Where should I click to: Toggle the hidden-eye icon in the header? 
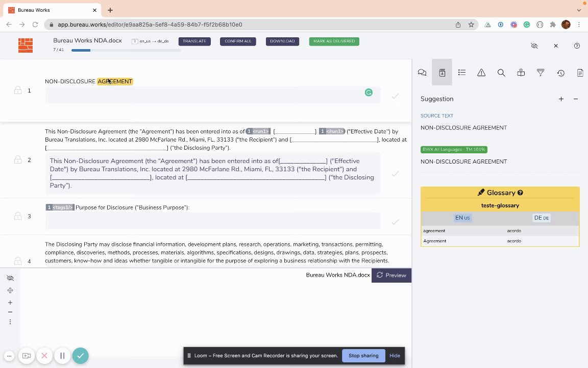[x=534, y=46]
